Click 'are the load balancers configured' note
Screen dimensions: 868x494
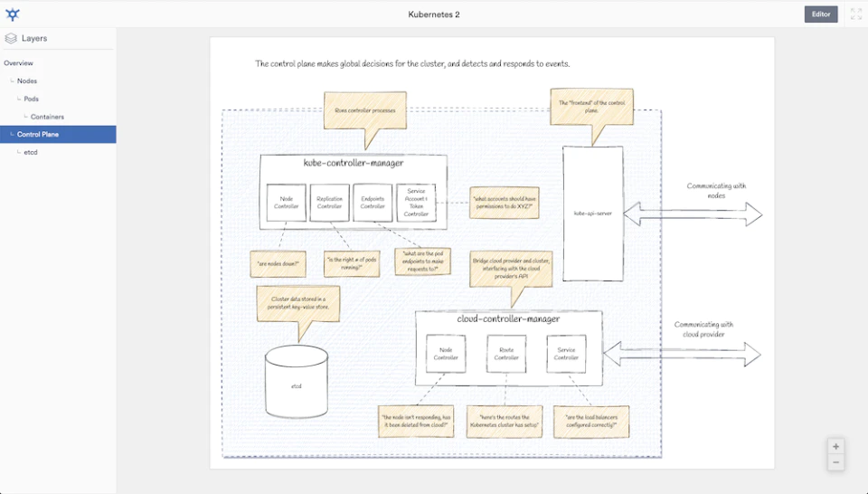point(591,422)
